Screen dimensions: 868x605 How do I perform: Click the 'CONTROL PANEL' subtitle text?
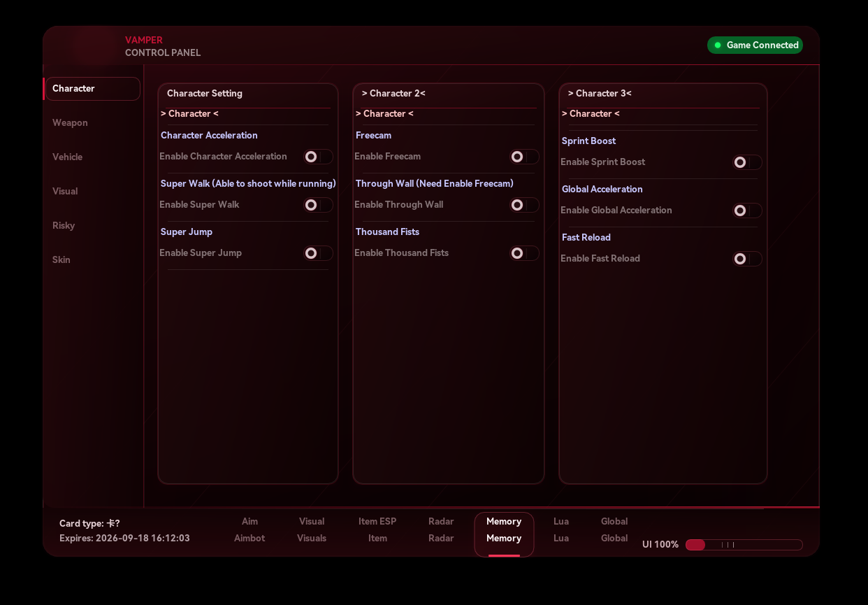163,53
